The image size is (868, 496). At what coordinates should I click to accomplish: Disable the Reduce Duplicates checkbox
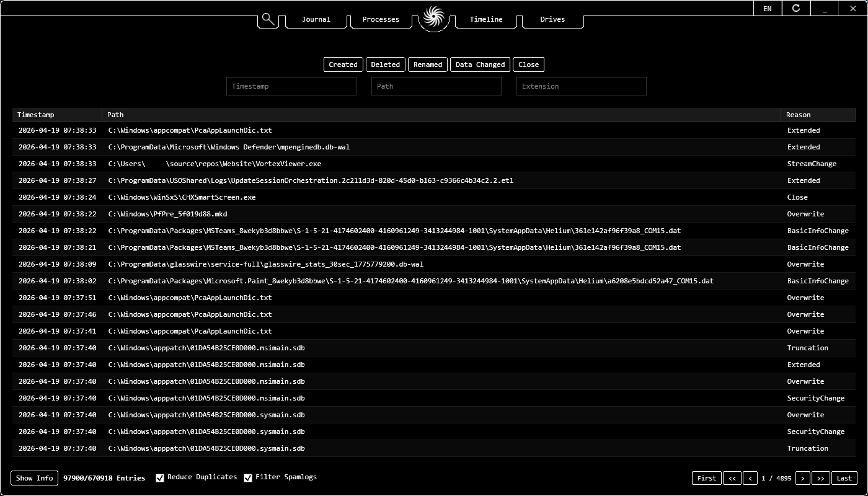(160, 477)
